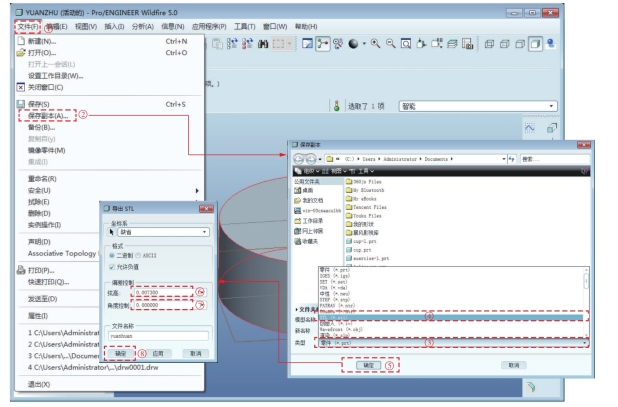Open the View menu
Screen dimensions: 618x407
[x=86, y=26]
